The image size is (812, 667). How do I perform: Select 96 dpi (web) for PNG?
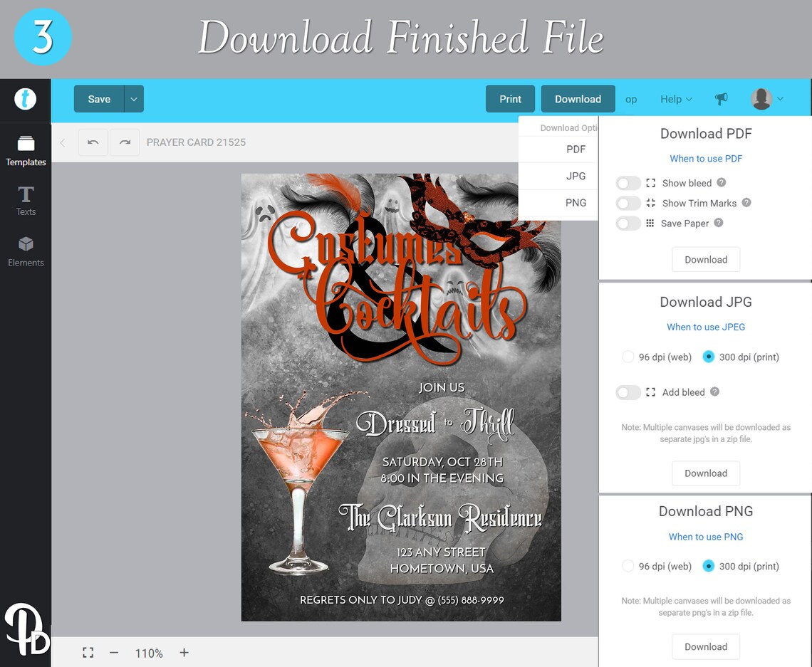(x=628, y=566)
